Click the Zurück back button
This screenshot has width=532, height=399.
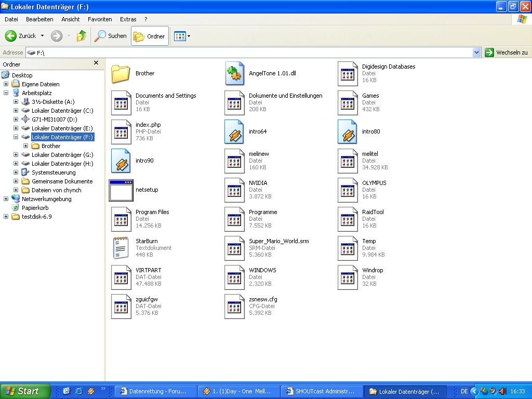coord(21,36)
